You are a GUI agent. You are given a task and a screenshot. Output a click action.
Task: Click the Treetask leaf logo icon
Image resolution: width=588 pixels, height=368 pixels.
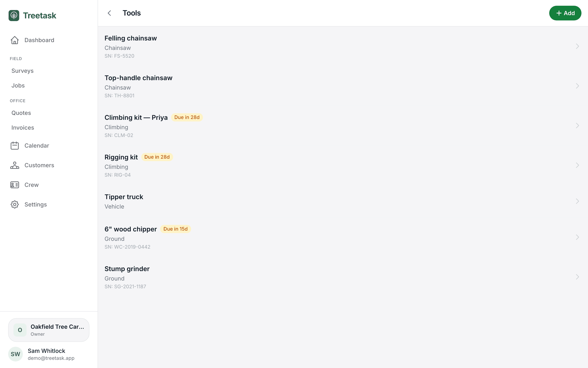[x=14, y=16]
